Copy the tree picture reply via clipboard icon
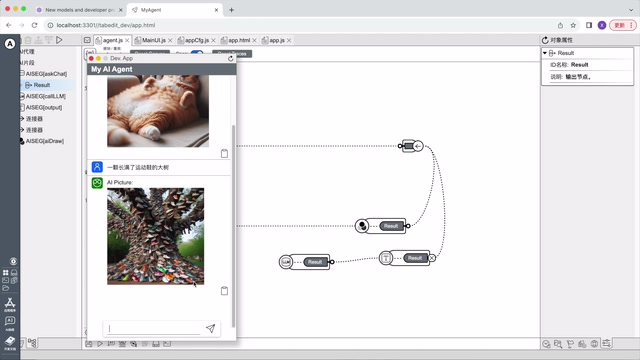The width and height of the screenshot is (640, 360). click(224, 291)
